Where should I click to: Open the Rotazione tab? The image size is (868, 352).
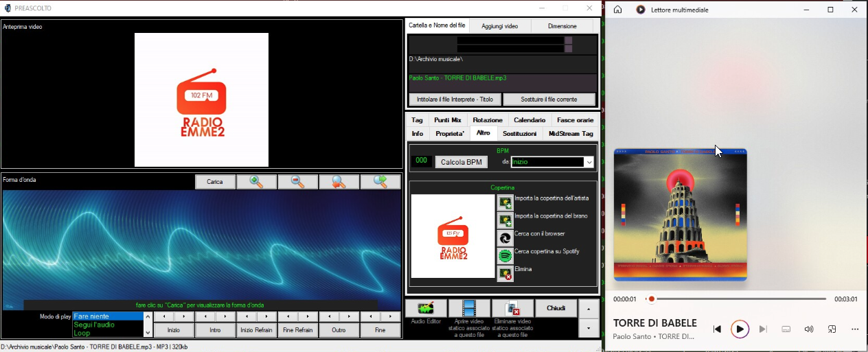(488, 120)
